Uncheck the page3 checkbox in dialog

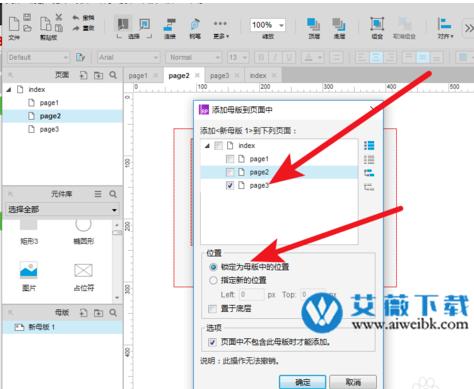(230, 185)
